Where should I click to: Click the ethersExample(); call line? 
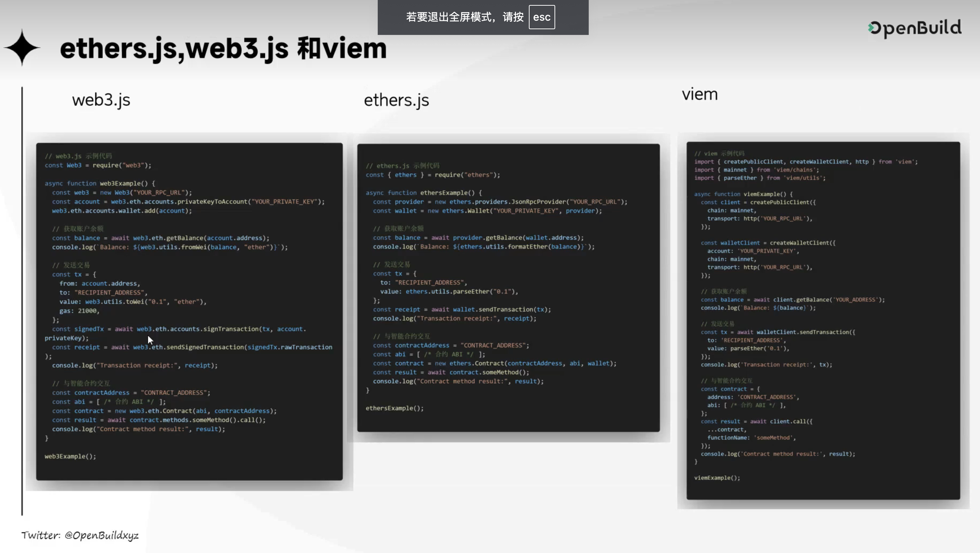[394, 408]
